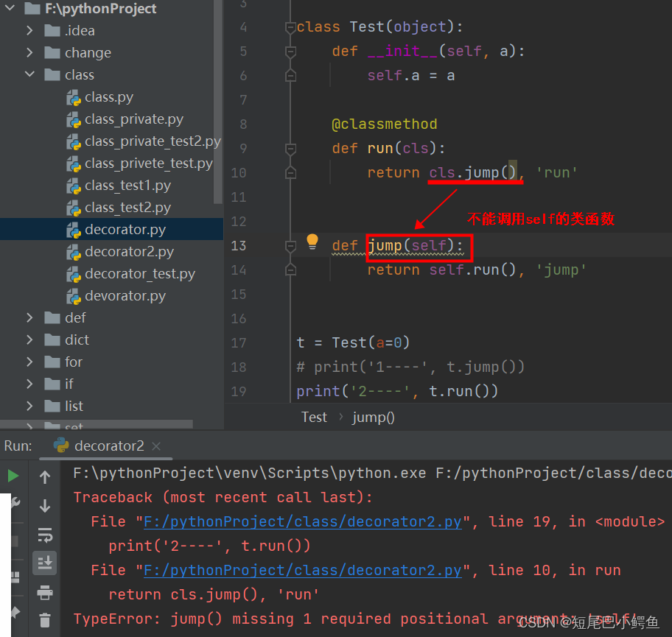
Task: Click the down arrow in Run toolbar
Action: pos(45,506)
